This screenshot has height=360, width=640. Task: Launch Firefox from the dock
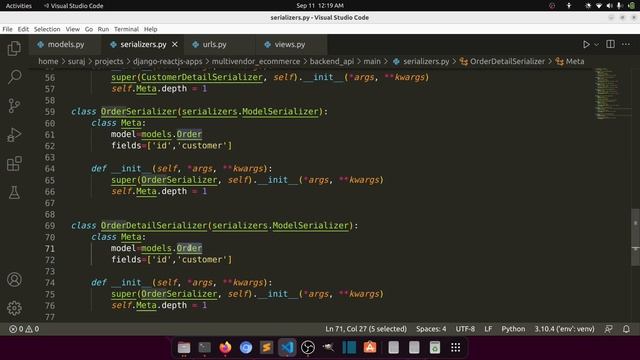(x=225, y=347)
